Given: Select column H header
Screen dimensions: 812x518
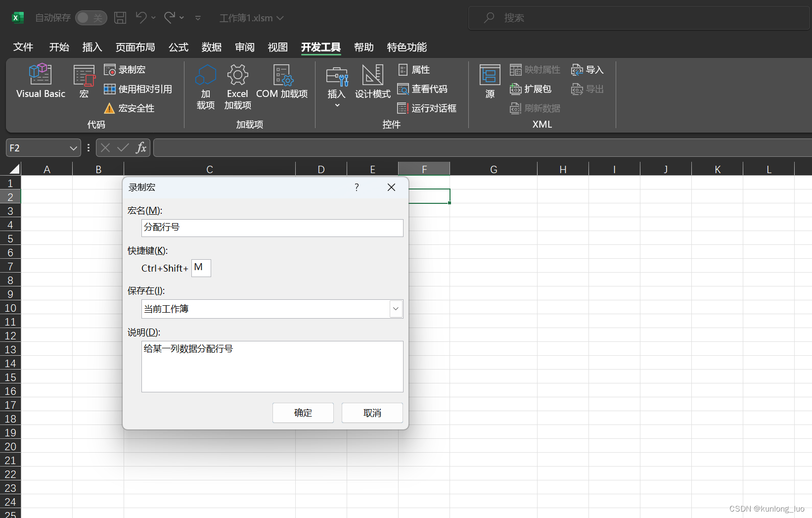Looking at the screenshot, I should pos(563,169).
